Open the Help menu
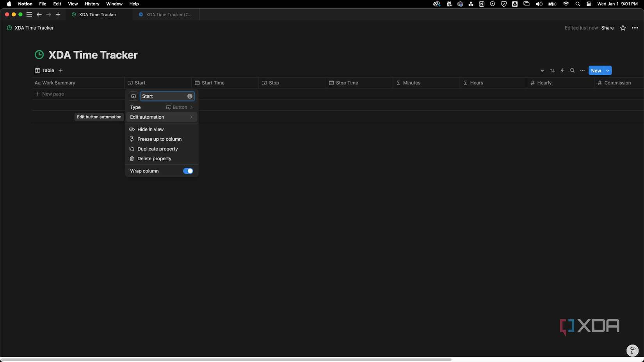This screenshot has width=644, height=362. coord(134,4)
